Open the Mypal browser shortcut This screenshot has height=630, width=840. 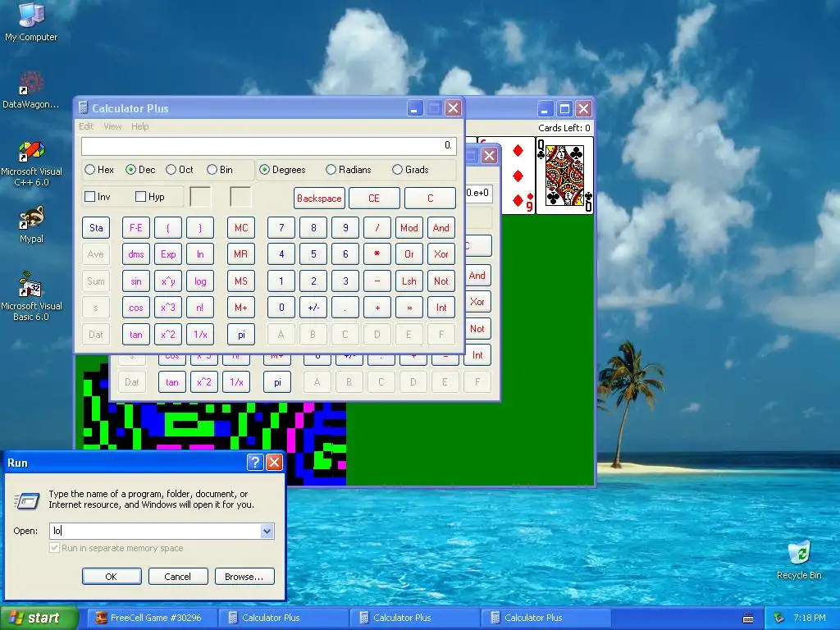click(x=31, y=224)
